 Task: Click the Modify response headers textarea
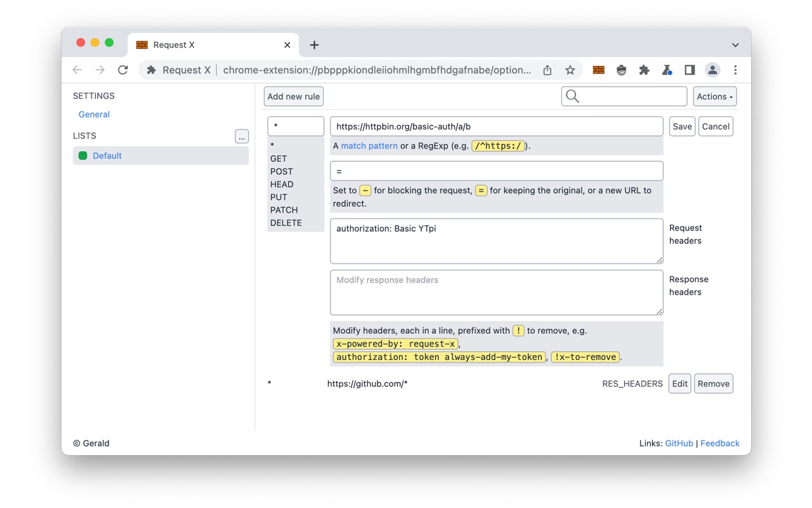(497, 293)
